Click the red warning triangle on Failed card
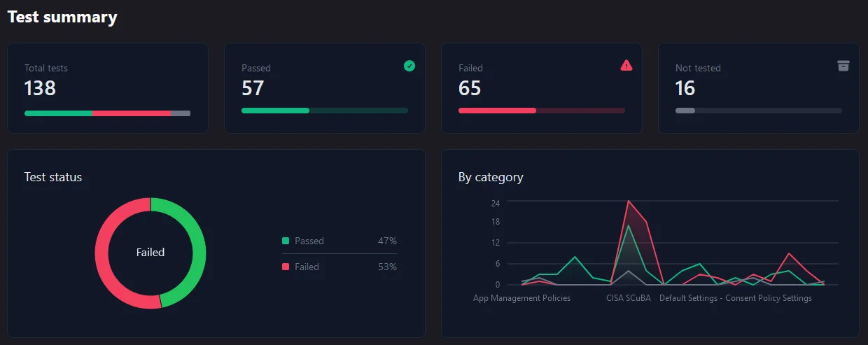Image resolution: width=868 pixels, height=345 pixels. 626,65
